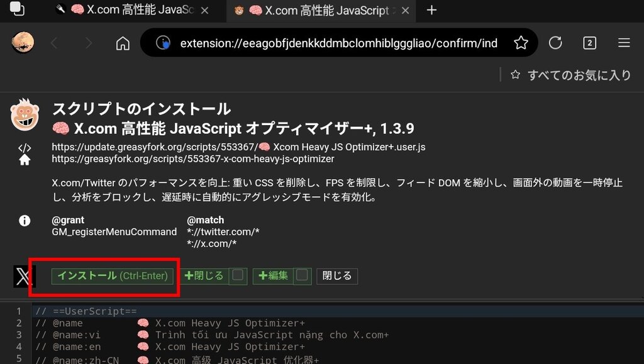Click line number 1 in gutter
This screenshot has width=644, height=364.
click(x=18, y=311)
